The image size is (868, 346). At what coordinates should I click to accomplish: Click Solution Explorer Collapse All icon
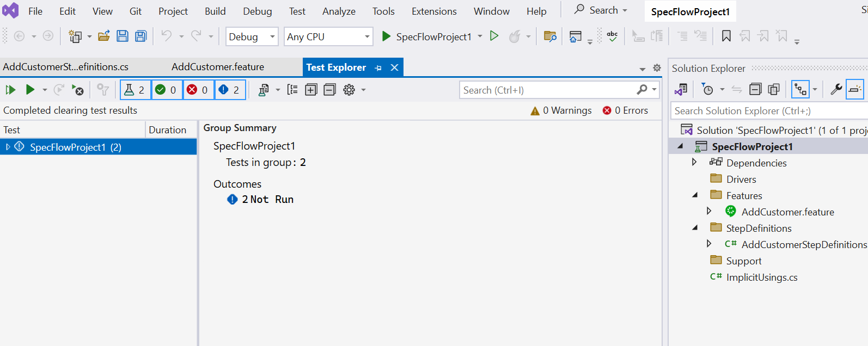755,89
